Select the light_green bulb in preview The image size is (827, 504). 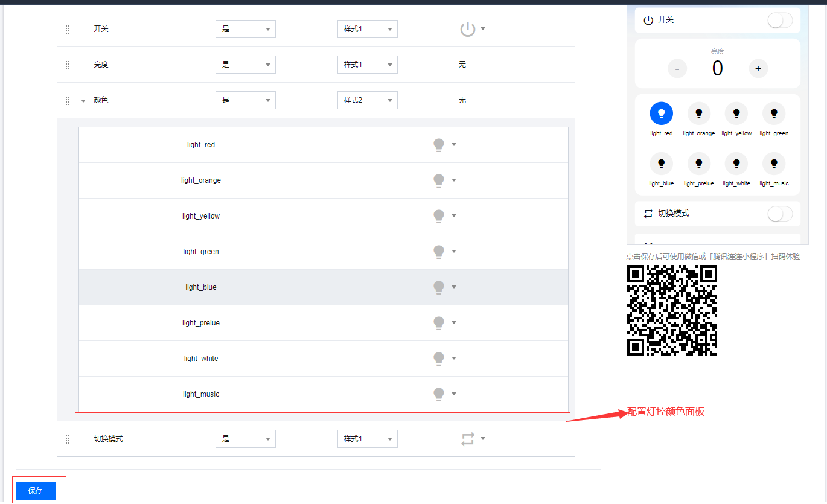(x=773, y=113)
